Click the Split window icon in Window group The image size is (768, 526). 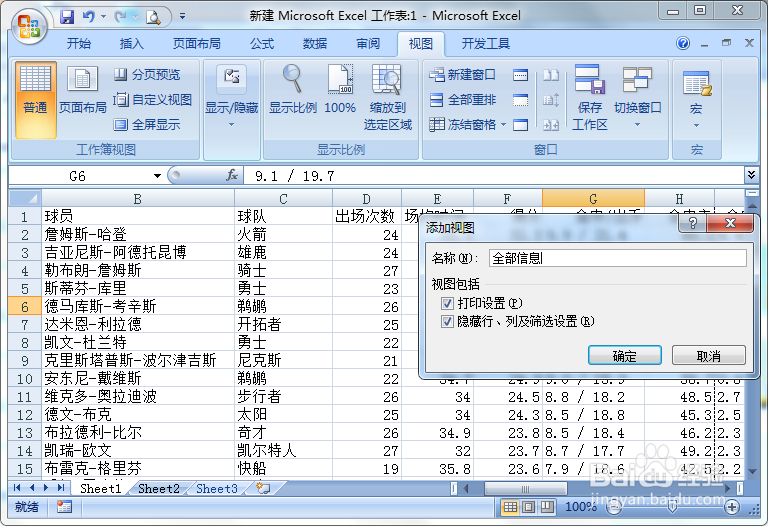[x=520, y=75]
